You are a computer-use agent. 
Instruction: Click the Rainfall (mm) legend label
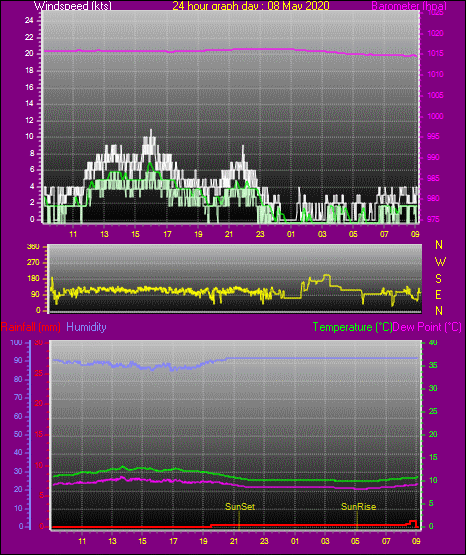pyautogui.click(x=31, y=327)
